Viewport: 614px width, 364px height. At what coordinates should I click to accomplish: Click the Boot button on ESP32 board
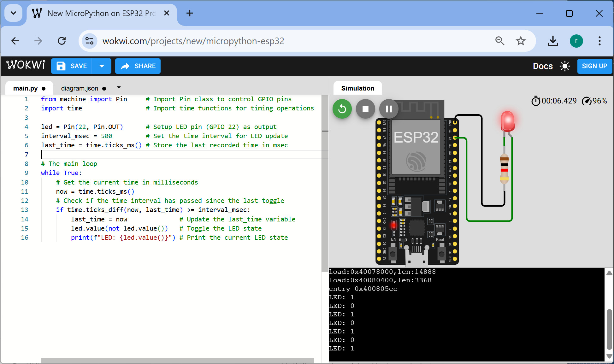441,254
